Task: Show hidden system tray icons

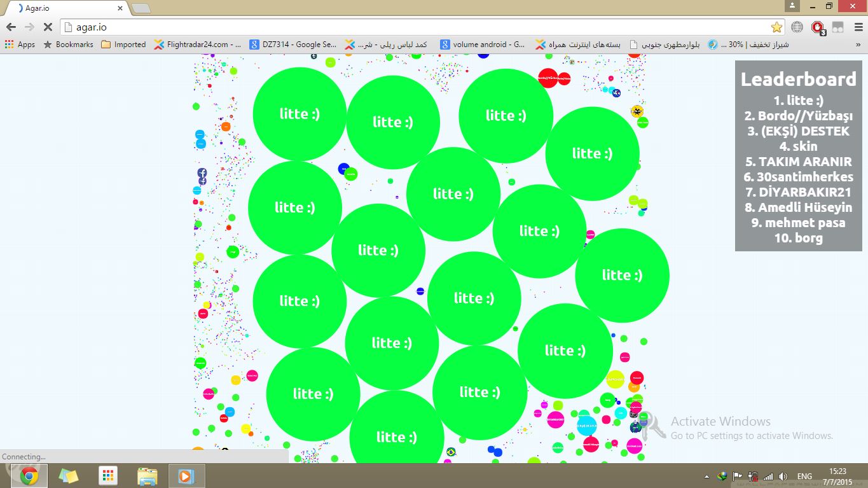Action: pyautogui.click(x=706, y=477)
